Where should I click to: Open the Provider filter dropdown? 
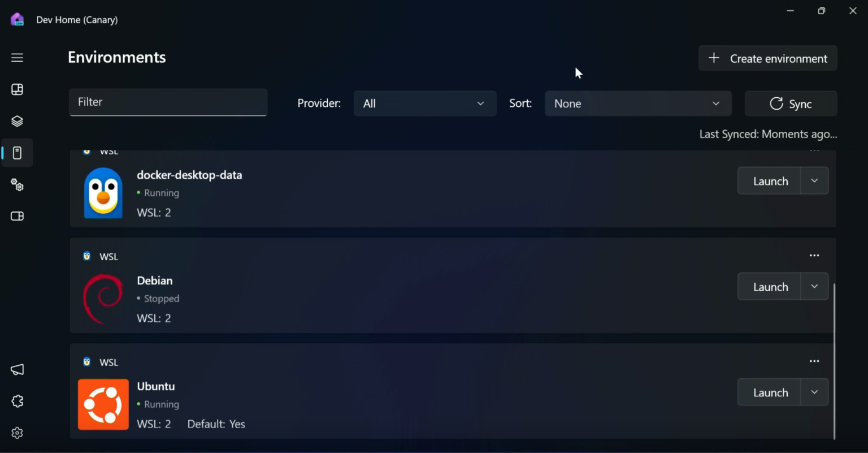pyautogui.click(x=424, y=103)
